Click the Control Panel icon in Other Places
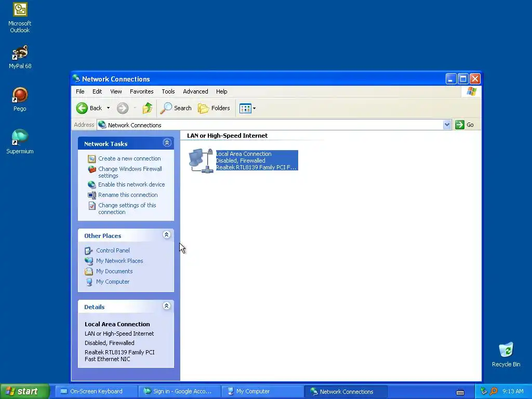The height and width of the screenshot is (399, 532). coord(88,251)
